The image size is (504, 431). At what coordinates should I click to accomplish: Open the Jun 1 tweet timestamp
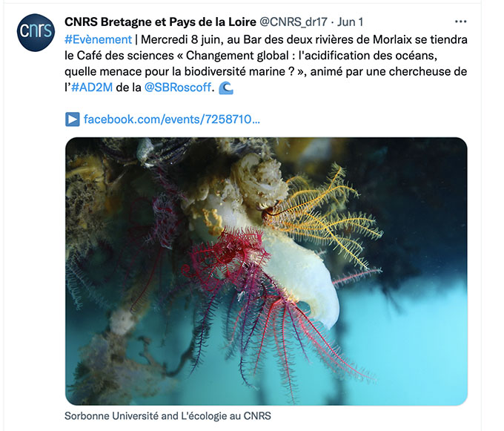pyautogui.click(x=350, y=22)
